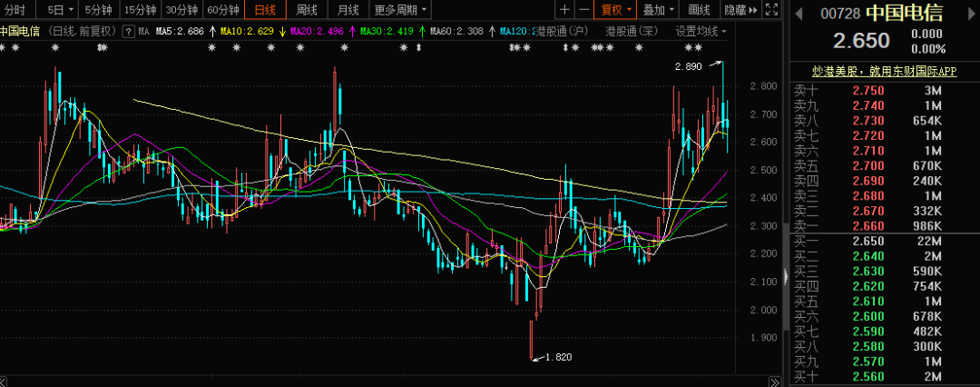Open the 更多周期 period dropdown
The image size is (980, 387).
[x=399, y=10]
